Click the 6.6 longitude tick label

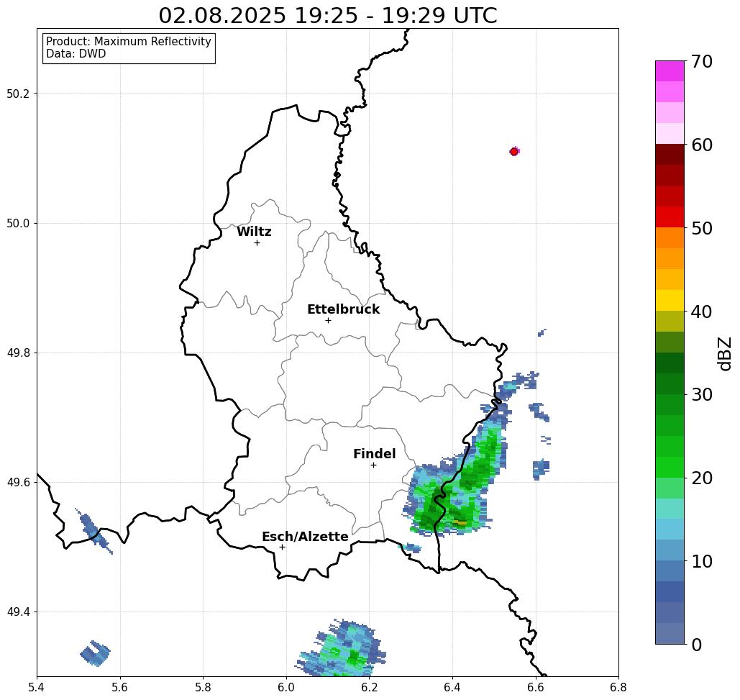pyautogui.click(x=535, y=687)
